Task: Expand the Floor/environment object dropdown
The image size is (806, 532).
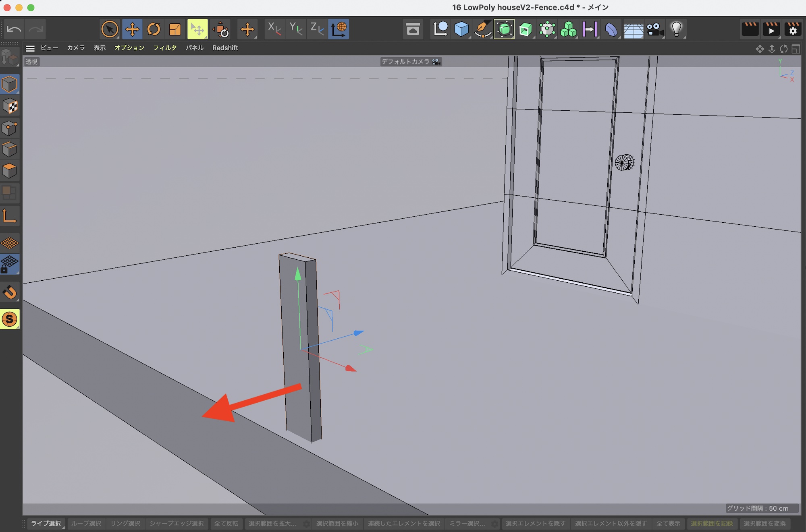Action: coord(633,29)
